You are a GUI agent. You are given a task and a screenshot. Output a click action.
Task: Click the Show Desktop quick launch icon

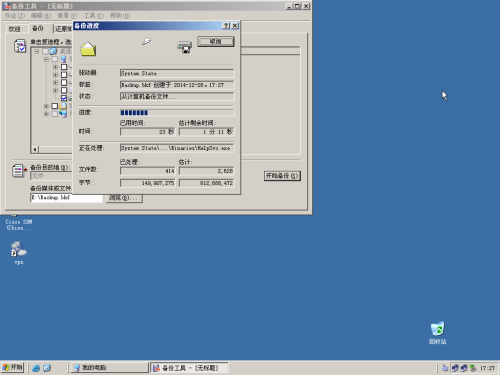pos(47,368)
